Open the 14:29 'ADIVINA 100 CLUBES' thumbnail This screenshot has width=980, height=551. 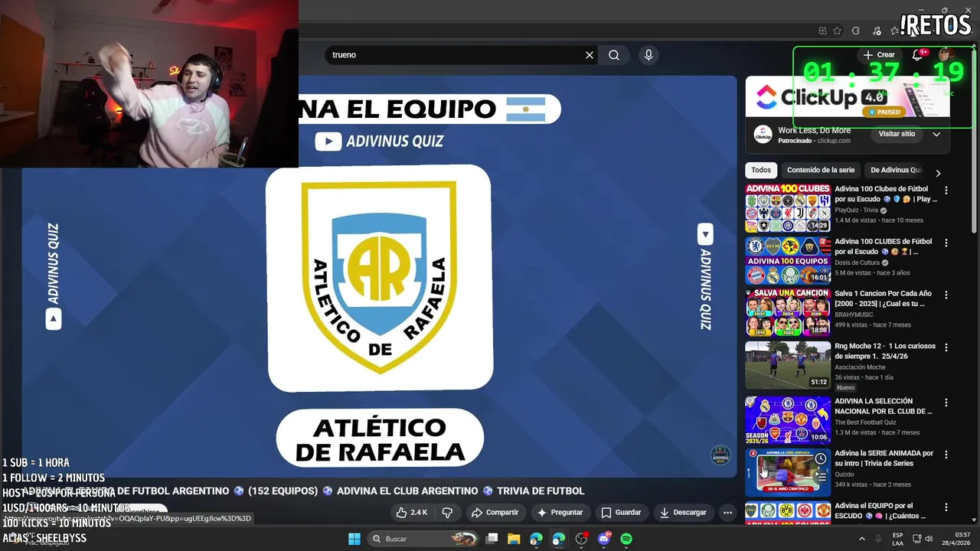[788, 207]
